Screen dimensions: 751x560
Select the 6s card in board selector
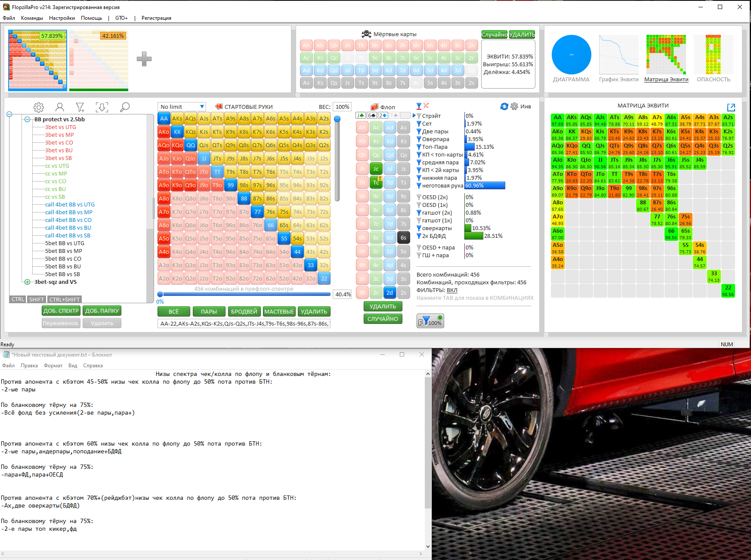(403, 237)
